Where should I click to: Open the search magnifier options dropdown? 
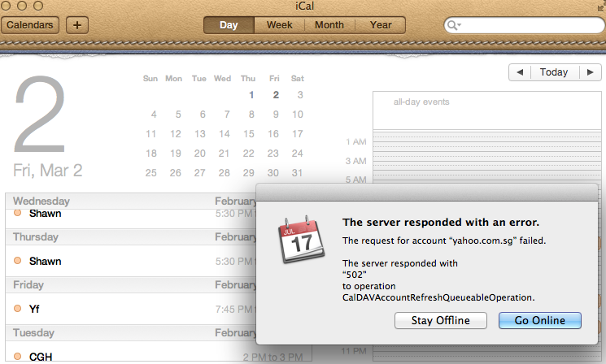454,25
